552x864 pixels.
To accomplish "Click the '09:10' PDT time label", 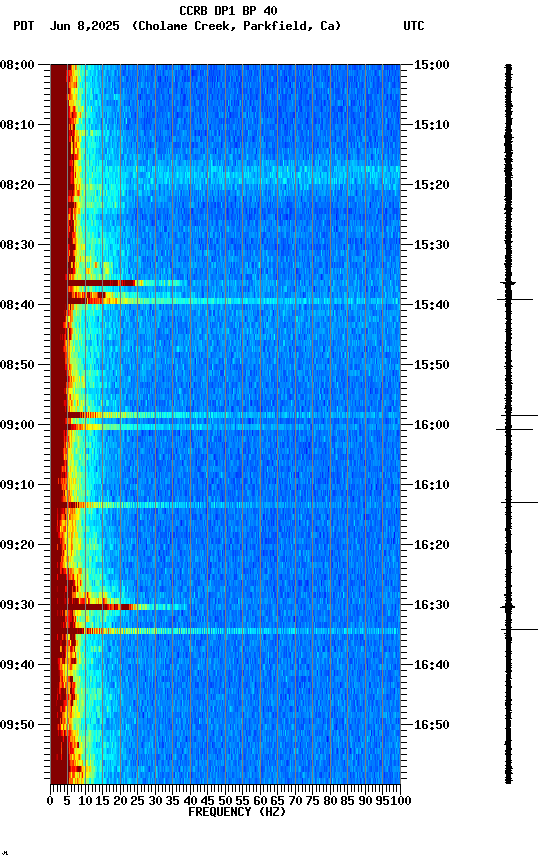I will (17, 485).
